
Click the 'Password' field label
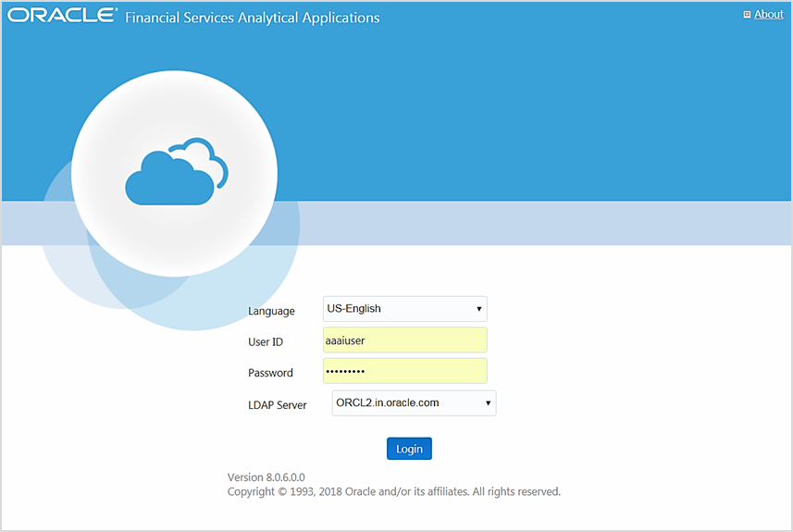[x=270, y=373]
